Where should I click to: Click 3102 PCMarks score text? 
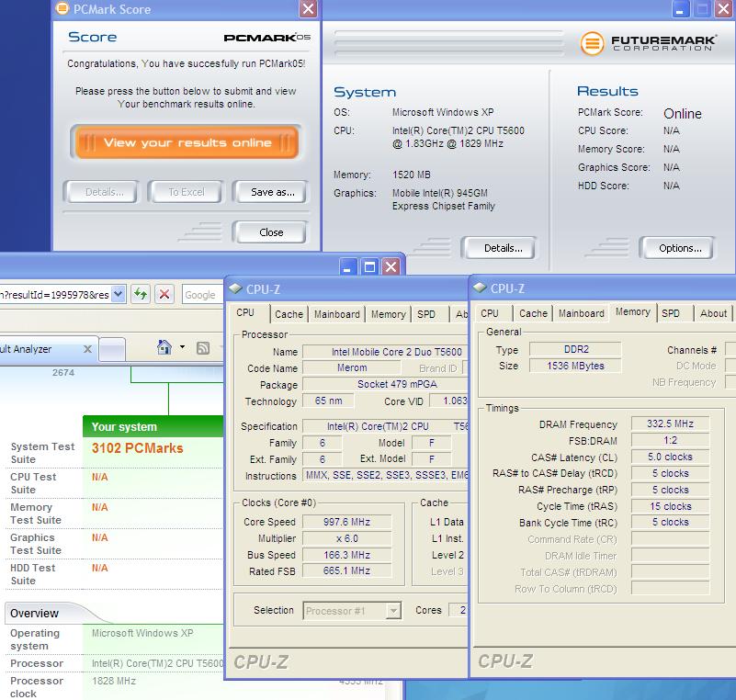[138, 448]
